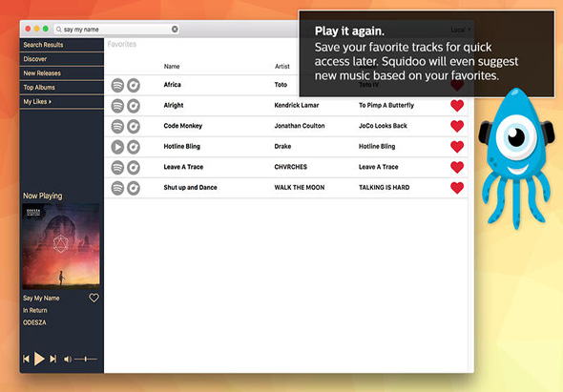563x392 pixels.
Task: Expand My Likes submenu
Action: click(x=62, y=102)
